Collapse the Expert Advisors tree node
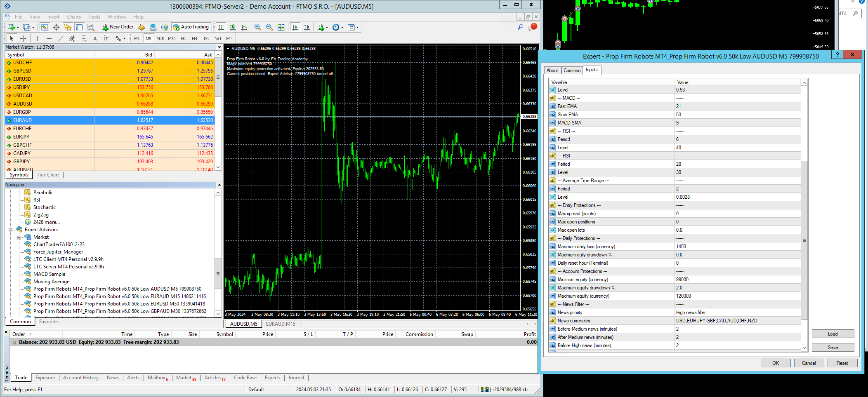The height and width of the screenshot is (397, 868). 11,230
